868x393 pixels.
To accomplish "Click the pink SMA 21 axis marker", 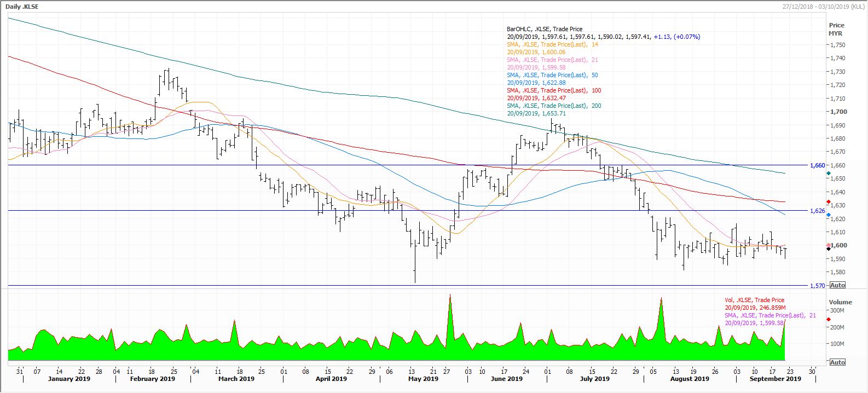I will pyautogui.click(x=829, y=245).
